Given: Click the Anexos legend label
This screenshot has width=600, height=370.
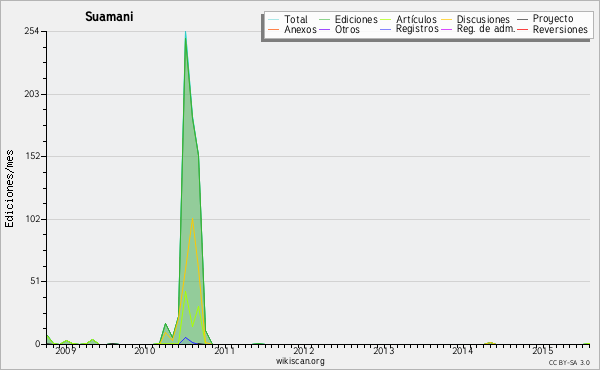Looking at the screenshot, I should tap(300, 29).
